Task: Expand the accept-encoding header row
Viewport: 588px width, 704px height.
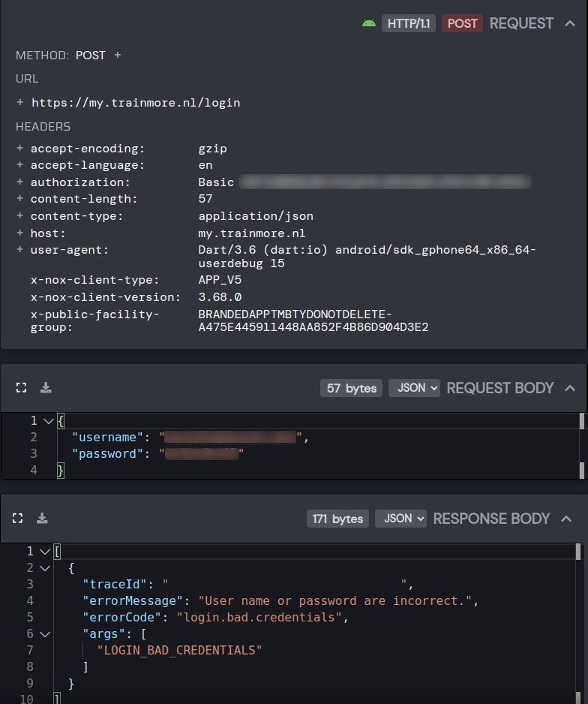Action: 20,149
